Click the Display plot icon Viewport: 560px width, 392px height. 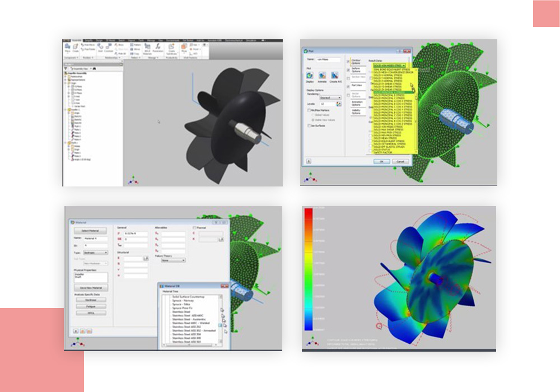[310, 75]
